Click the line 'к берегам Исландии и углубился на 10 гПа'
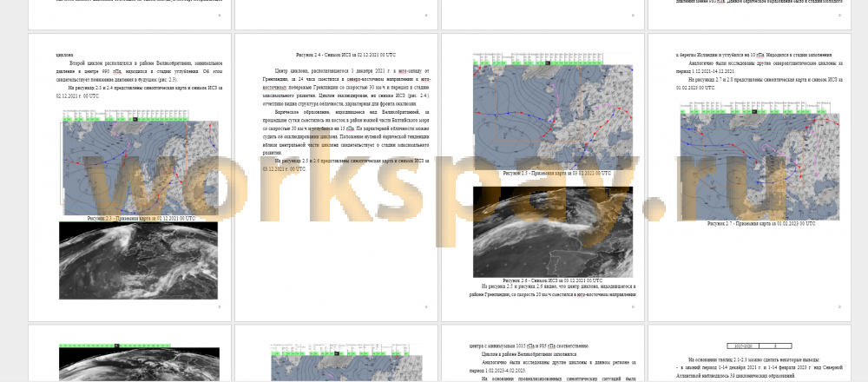This screenshot has width=868, height=382. tap(754, 55)
